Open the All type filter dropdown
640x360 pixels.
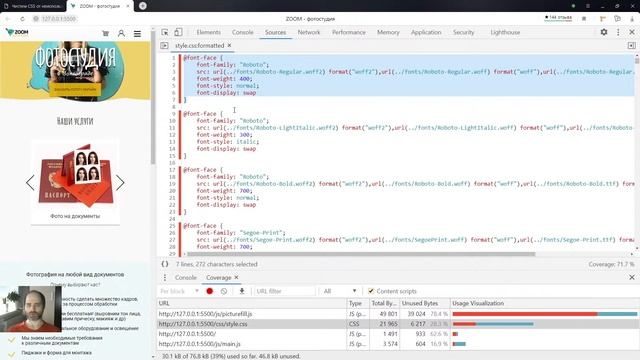340,291
